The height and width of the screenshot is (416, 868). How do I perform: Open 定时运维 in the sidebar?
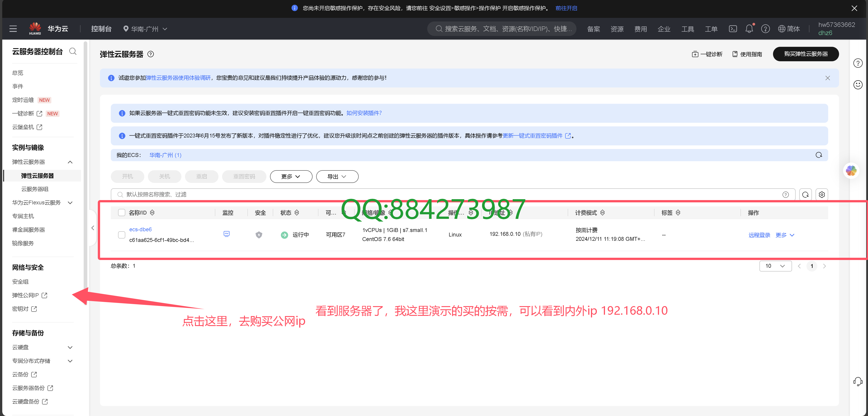point(23,100)
